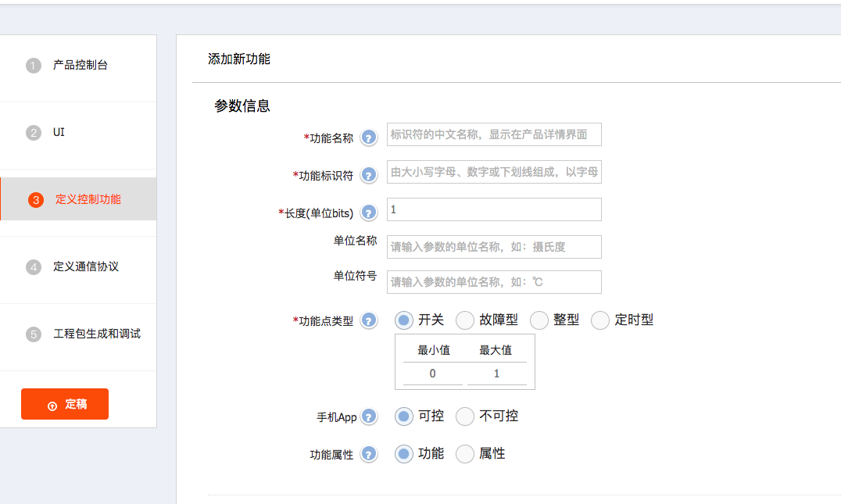Screen dimensions: 841x504
Task: Click the 手机App help question icon
Action: (368, 417)
